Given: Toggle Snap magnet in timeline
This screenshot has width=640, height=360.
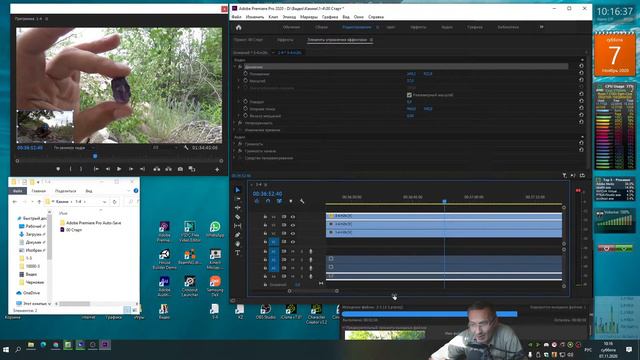Looking at the screenshot, I should 268,201.
